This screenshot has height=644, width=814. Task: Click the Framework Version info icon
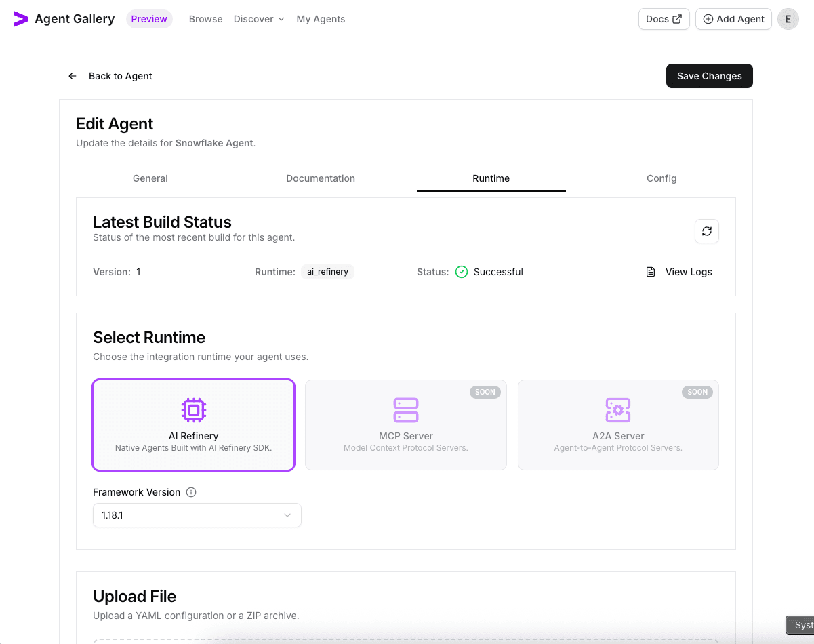(191, 492)
